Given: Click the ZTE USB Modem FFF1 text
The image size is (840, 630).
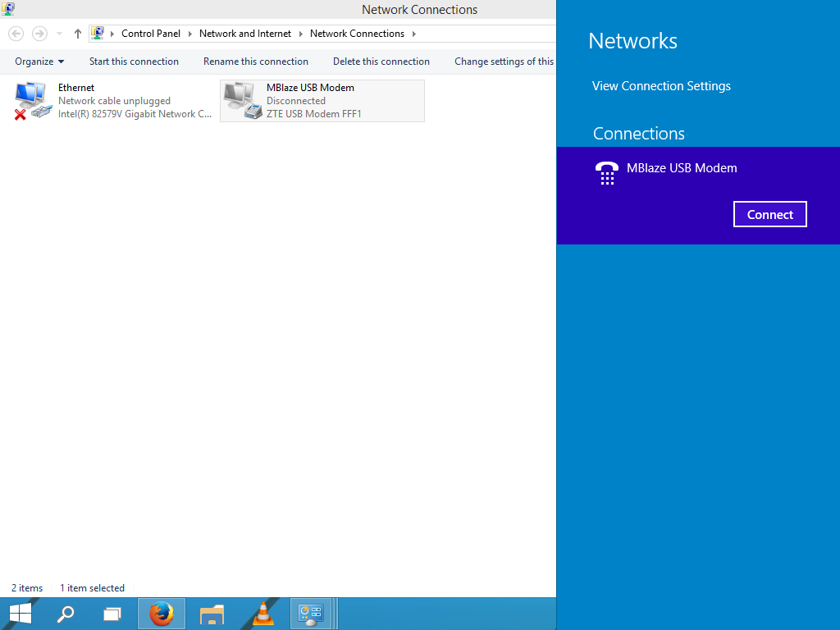Looking at the screenshot, I should click(x=314, y=113).
